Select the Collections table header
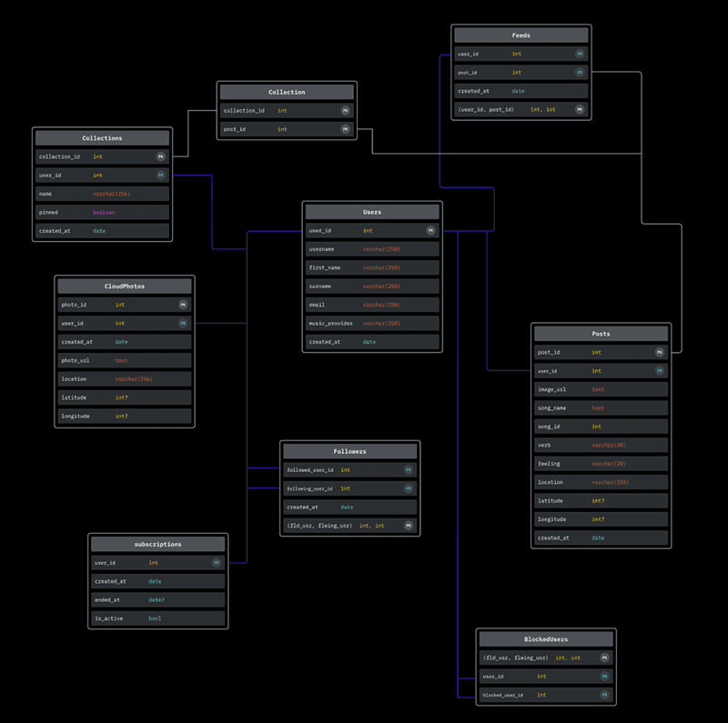This screenshot has width=728, height=723. tap(102, 138)
